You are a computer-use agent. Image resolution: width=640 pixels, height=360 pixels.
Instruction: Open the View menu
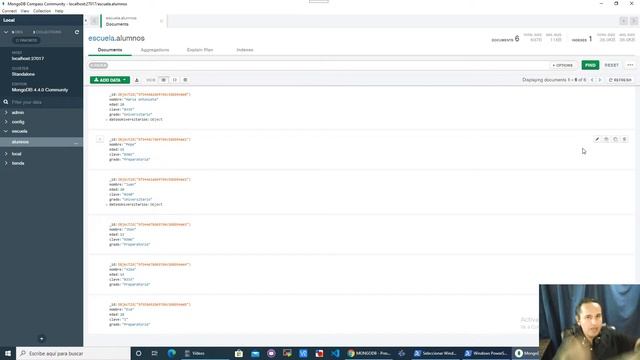coord(24,11)
